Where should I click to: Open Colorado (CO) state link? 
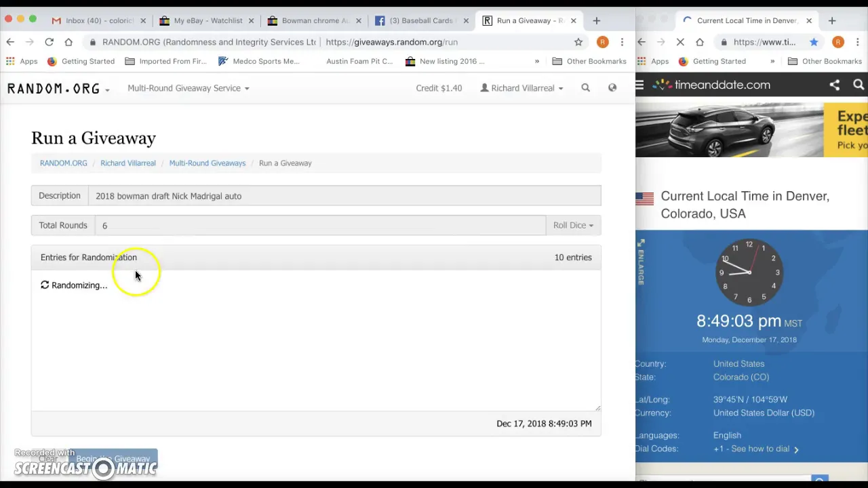[x=741, y=378]
